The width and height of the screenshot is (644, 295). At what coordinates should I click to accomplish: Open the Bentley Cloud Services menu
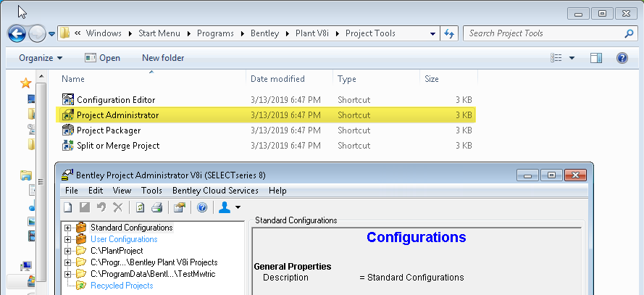coord(215,191)
